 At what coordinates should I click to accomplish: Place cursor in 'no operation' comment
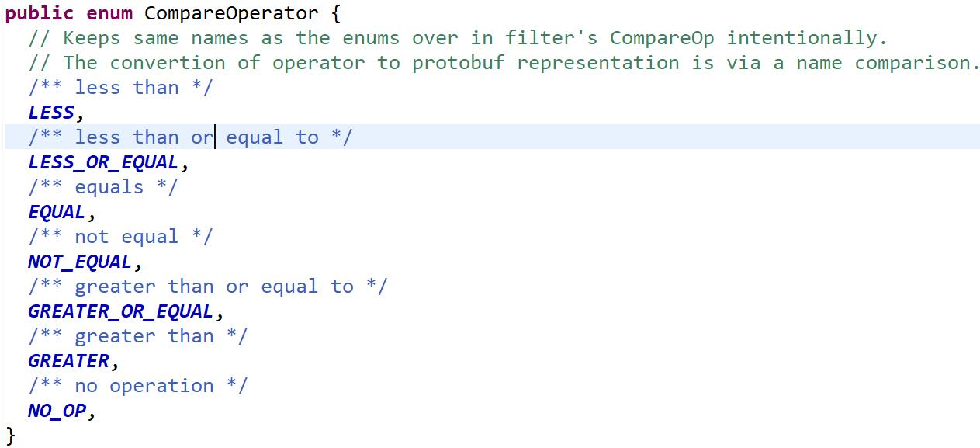click(137, 386)
